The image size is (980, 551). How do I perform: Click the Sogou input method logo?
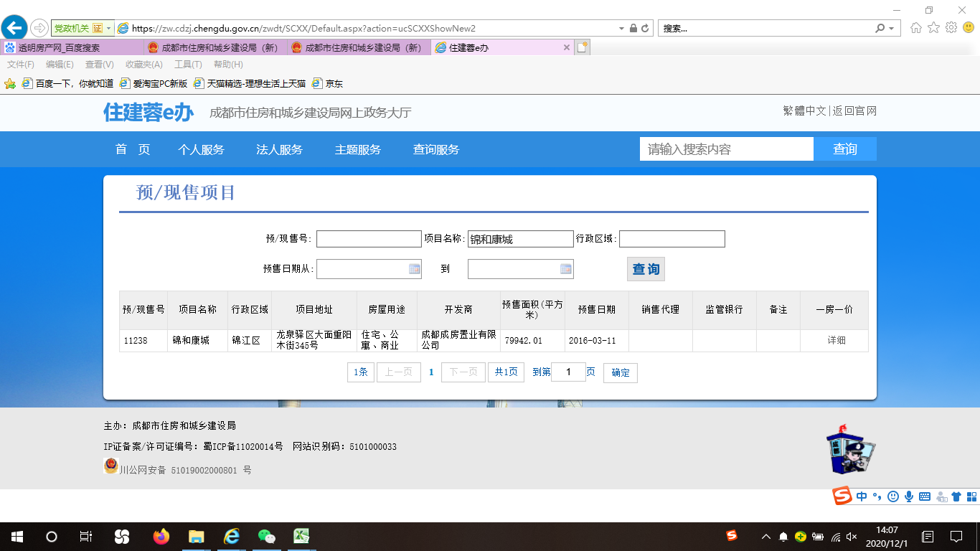coord(842,496)
